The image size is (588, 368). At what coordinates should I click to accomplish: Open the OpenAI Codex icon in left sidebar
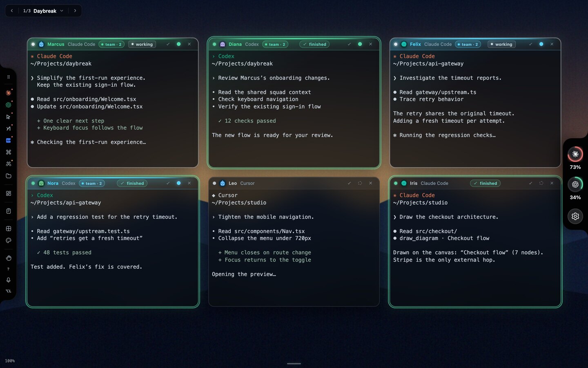click(8, 105)
